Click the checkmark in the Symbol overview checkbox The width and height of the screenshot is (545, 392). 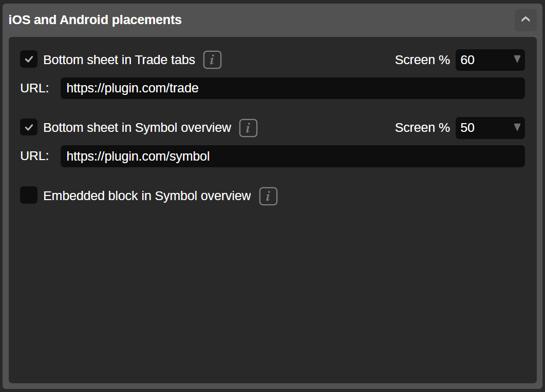pyautogui.click(x=29, y=127)
